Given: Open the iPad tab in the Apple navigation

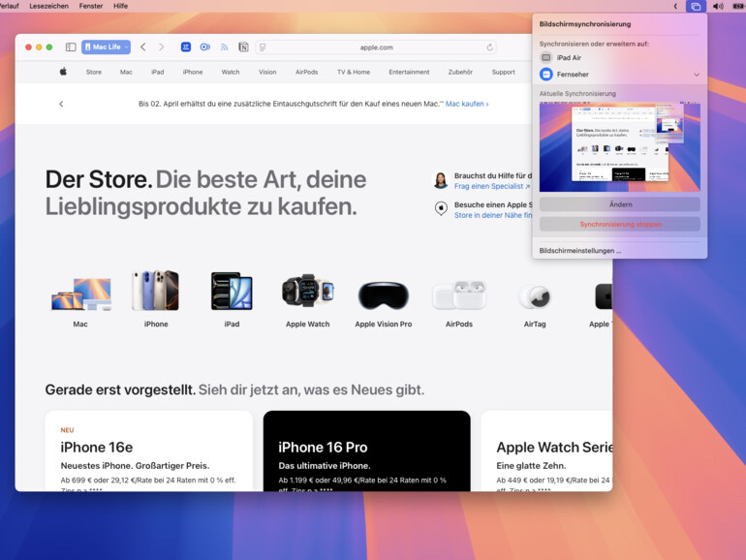Looking at the screenshot, I should [x=158, y=72].
